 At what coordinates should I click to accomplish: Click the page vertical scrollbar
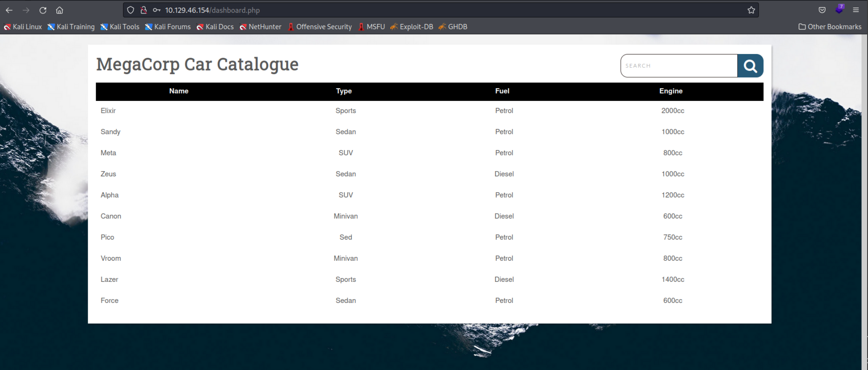[865, 202]
